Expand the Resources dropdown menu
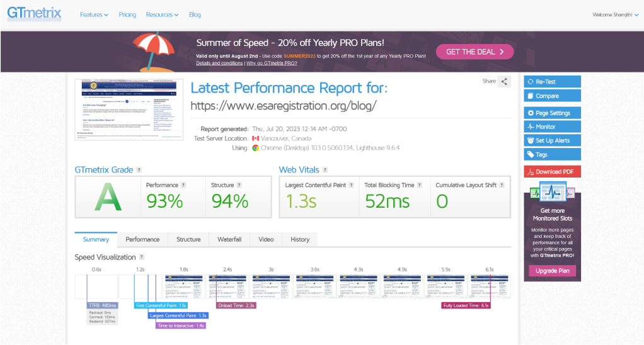Viewport: 644px width, 345px height. pos(162,14)
